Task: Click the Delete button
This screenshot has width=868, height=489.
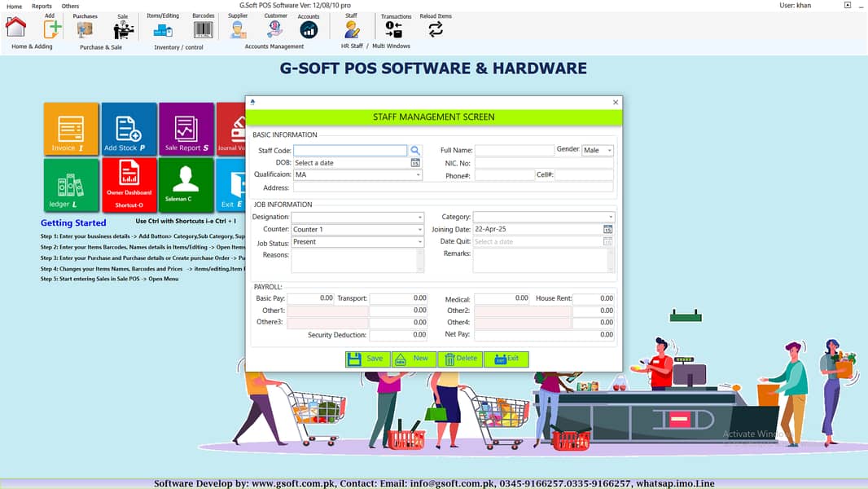Action: click(x=460, y=359)
